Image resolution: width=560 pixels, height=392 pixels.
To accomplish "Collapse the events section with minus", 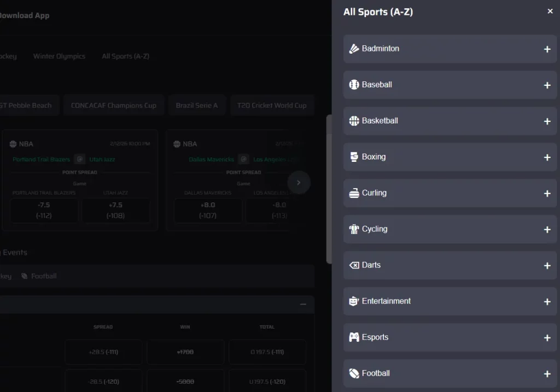I will (303, 304).
